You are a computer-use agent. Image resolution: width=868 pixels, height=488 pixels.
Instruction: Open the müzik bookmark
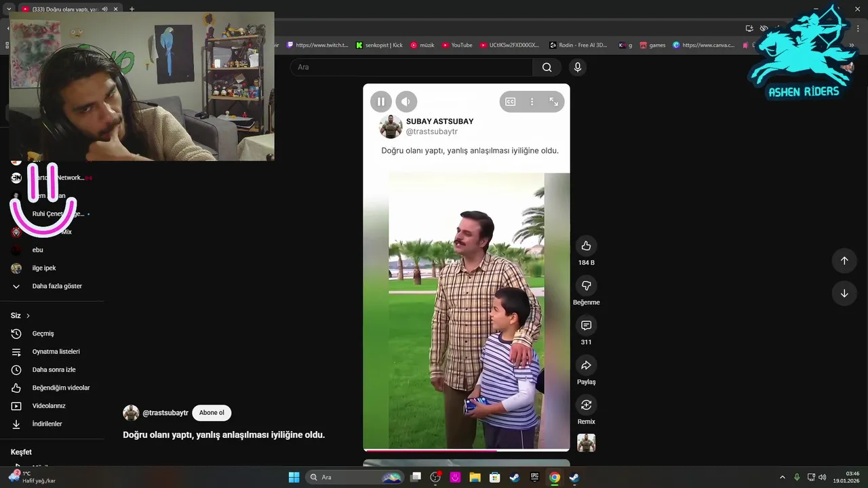[422, 45]
